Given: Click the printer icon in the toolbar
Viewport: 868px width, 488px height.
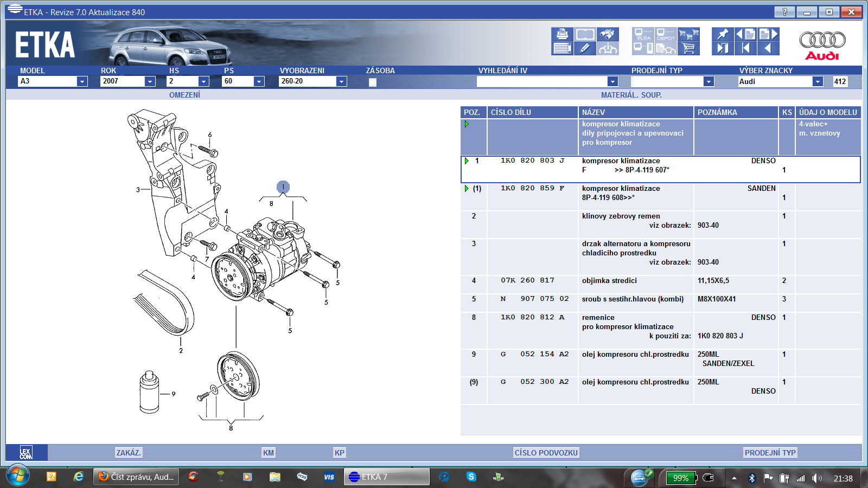Looking at the screenshot, I should (x=562, y=34).
